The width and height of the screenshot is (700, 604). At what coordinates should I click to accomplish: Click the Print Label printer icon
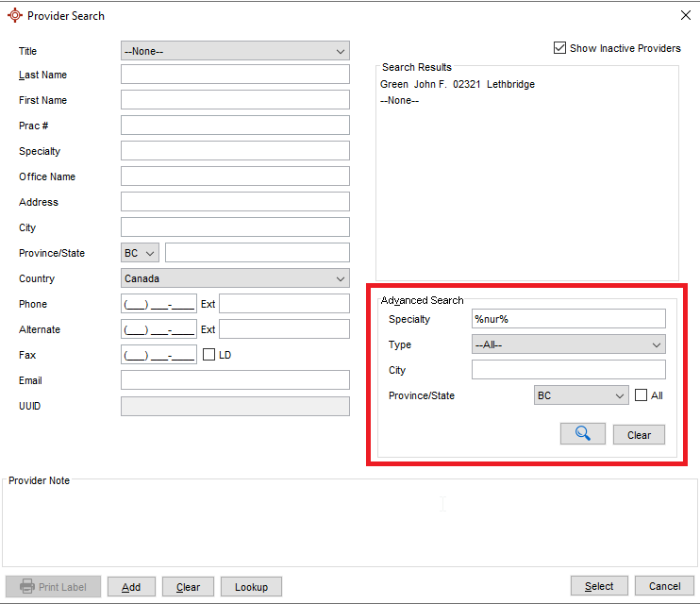pos(27,586)
